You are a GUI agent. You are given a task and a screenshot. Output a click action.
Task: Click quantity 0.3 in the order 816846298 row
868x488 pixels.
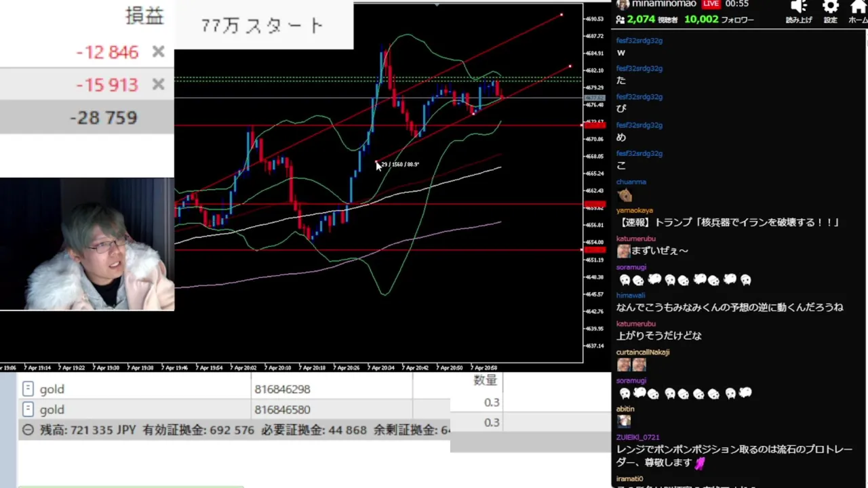(x=492, y=402)
